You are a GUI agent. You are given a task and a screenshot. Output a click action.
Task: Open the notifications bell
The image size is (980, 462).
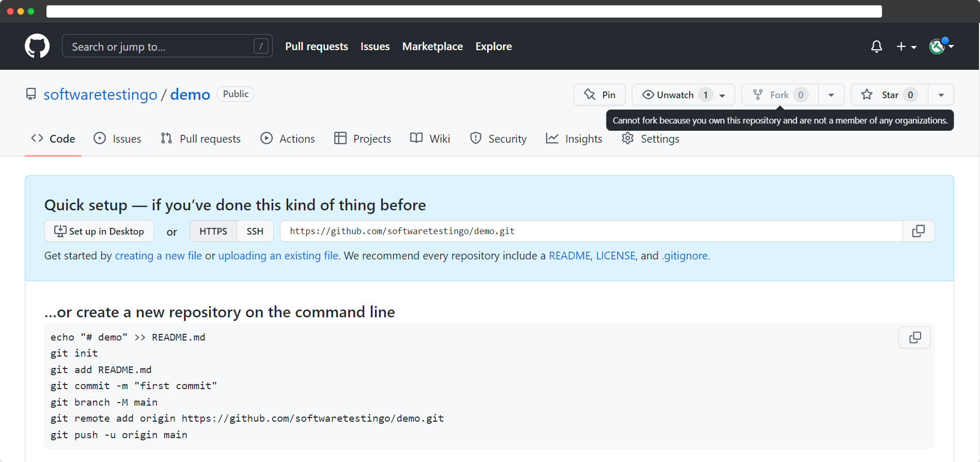(876, 47)
